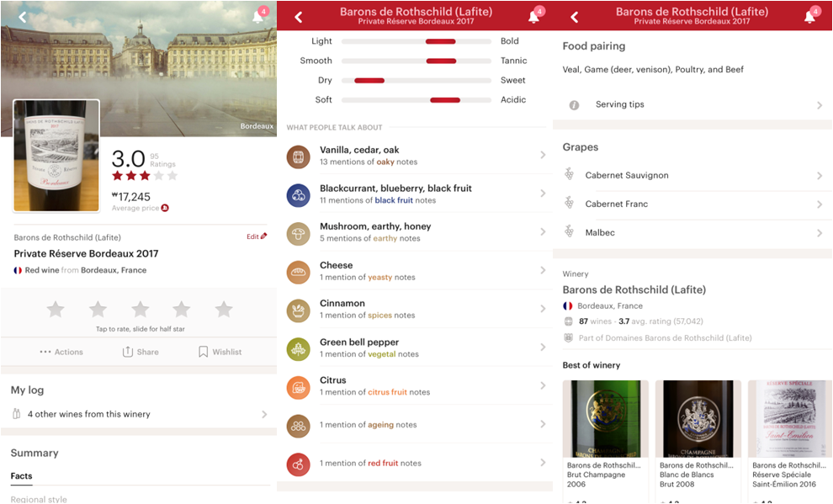The image size is (833, 504).
Task: Expand the Cabernet Sauvignon grape row chevron
Action: pyautogui.click(x=820, y=176)
